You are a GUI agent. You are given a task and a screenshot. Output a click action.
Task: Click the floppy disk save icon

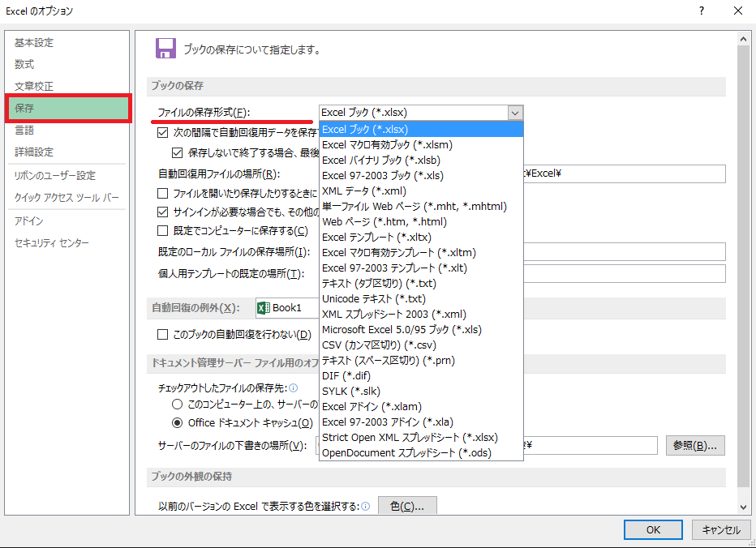[x=165, y=49]
